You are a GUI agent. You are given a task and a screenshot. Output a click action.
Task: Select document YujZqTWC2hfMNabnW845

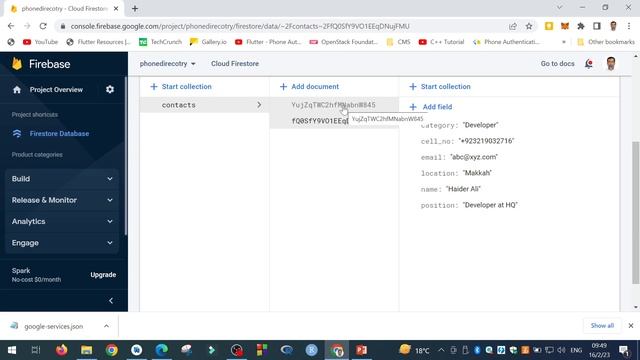(333, 105)
